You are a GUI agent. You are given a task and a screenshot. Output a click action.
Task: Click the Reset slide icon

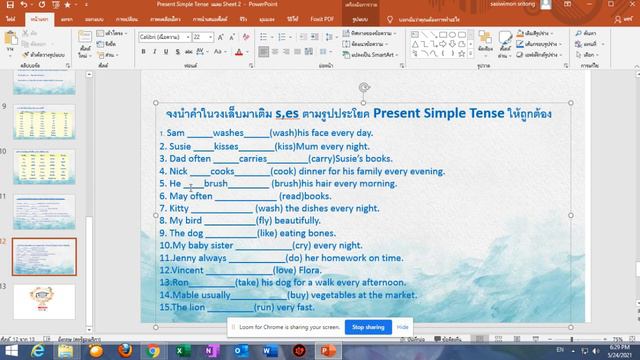100,44
